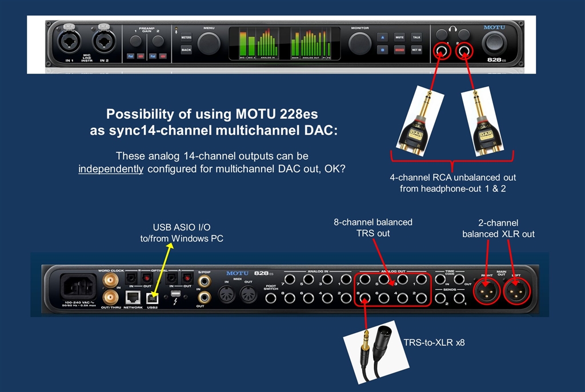Click the USB2 port on rear panel
Screen dimensions: 585x392
152,298
